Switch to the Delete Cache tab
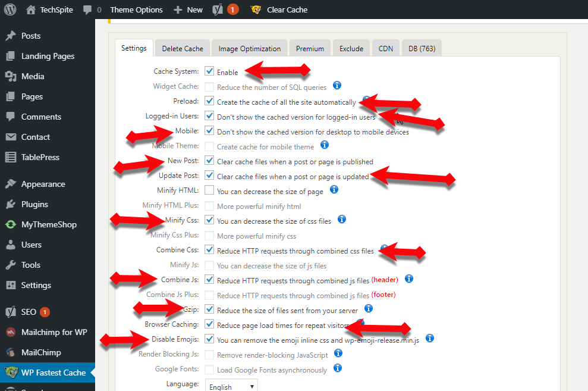 pos(183,49)
